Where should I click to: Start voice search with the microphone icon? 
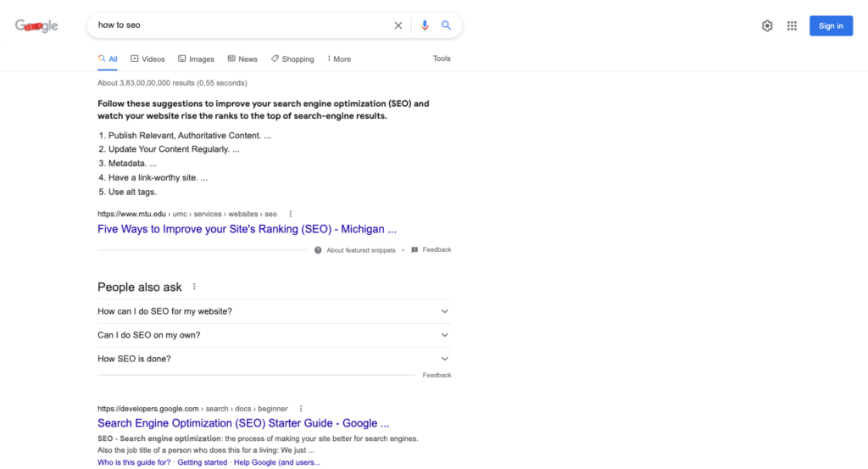pos(426,25)
